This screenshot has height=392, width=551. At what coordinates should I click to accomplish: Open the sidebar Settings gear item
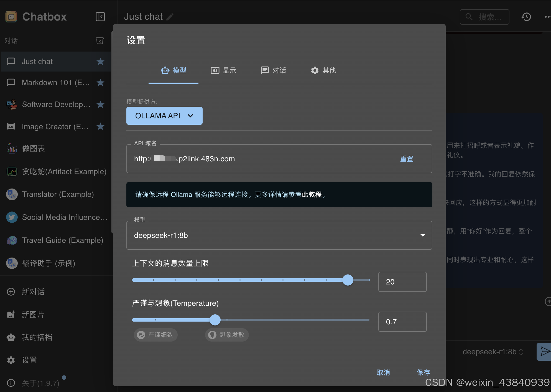(x=11, y=360)
